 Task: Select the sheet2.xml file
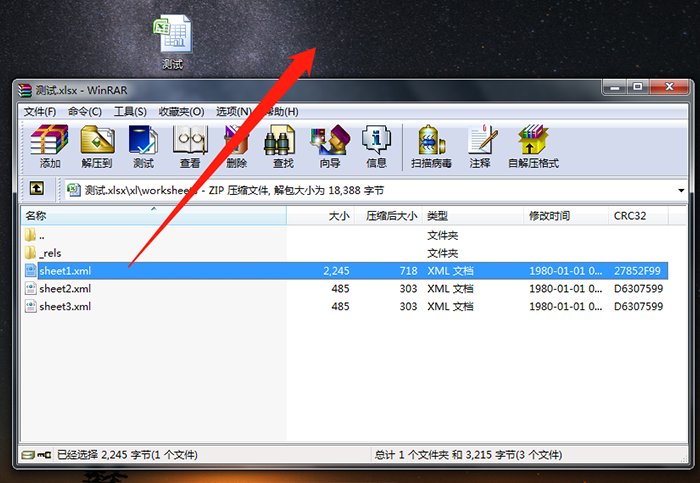pos(65,289)
